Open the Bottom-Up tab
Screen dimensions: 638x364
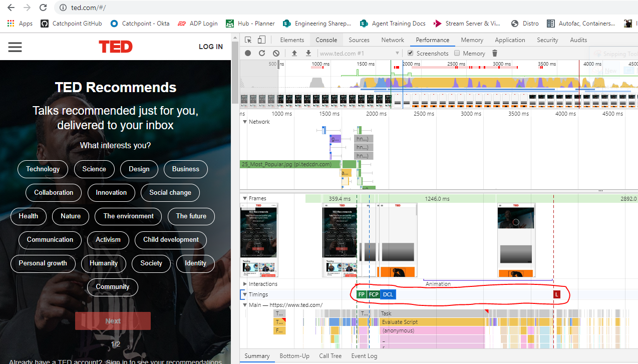tap(294, 356)
